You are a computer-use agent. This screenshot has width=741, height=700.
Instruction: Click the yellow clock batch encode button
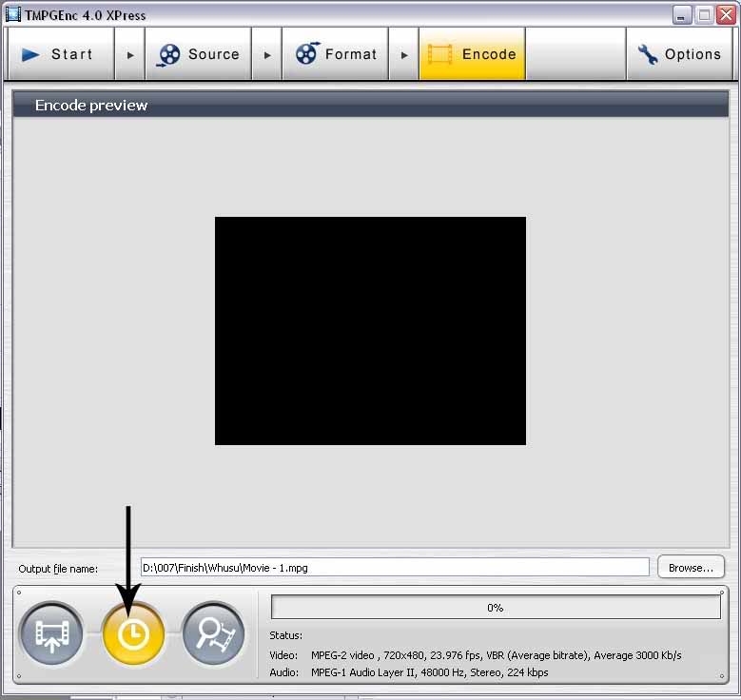tap(133, 633)
